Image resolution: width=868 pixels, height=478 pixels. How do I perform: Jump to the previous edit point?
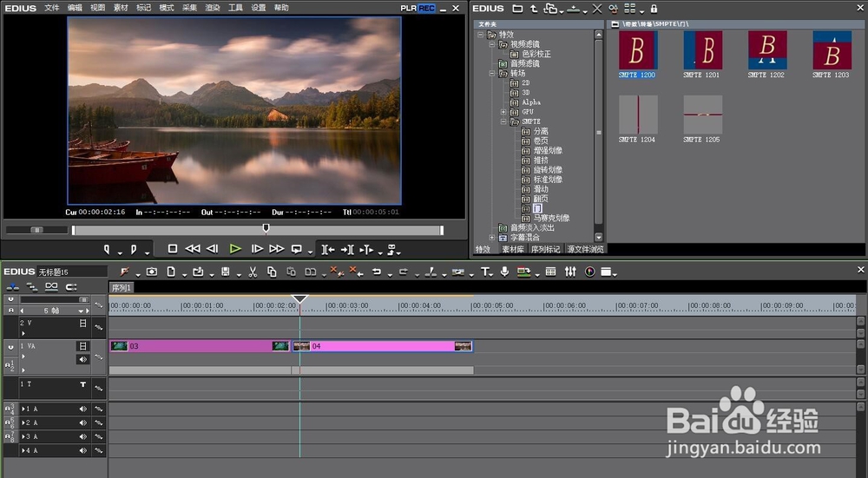pos(328,250)
